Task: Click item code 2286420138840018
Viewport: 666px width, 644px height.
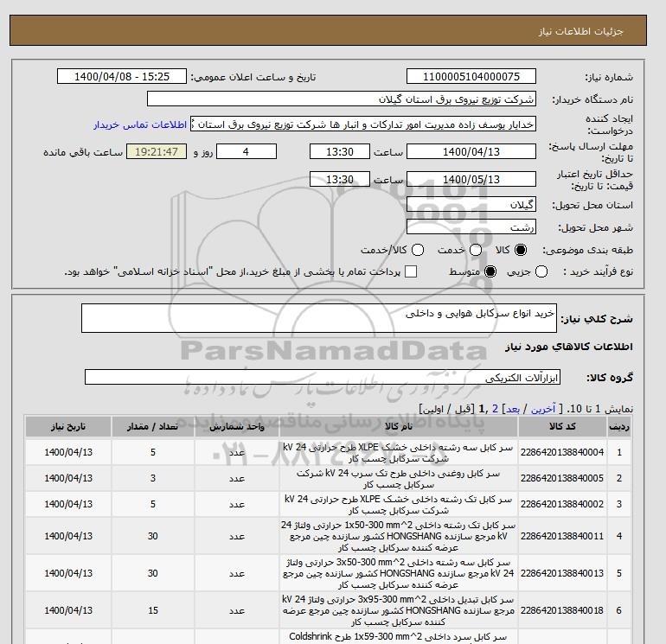Action: (562, 610)
